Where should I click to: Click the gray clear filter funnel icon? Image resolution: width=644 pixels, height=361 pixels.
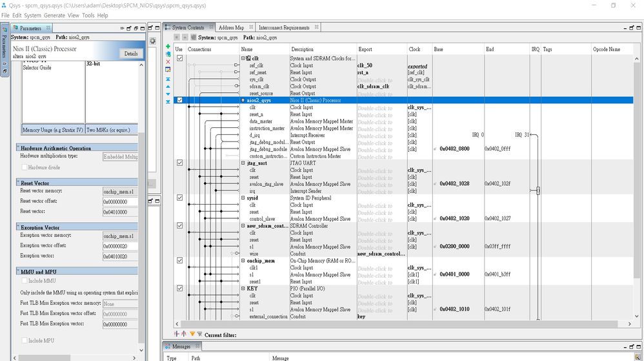(199, 334)
